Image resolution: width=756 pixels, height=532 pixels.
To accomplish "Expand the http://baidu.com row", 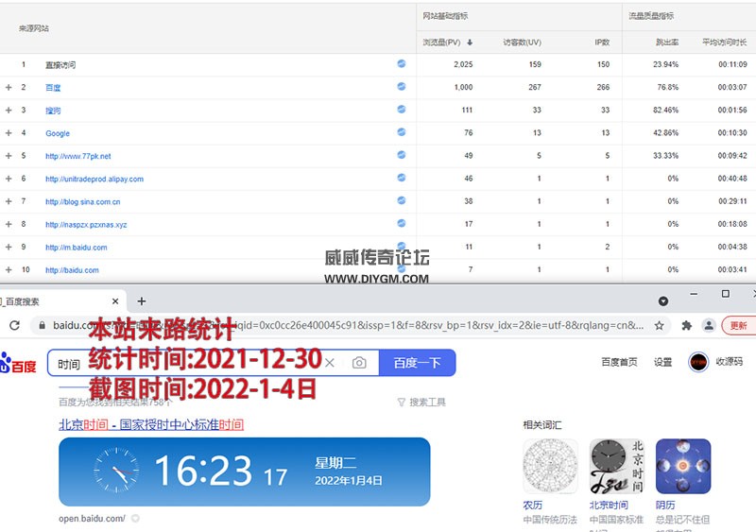I will pyautogui.click(x=9, y=269).
